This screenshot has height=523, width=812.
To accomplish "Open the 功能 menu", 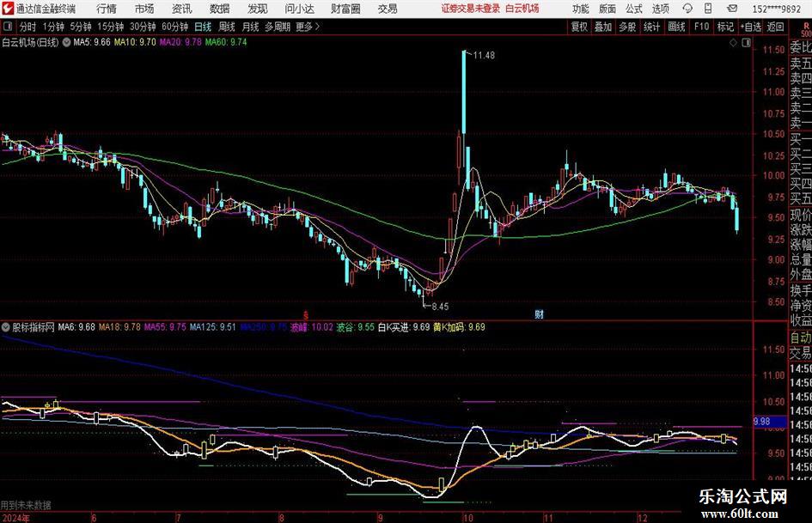I will 581,9.
